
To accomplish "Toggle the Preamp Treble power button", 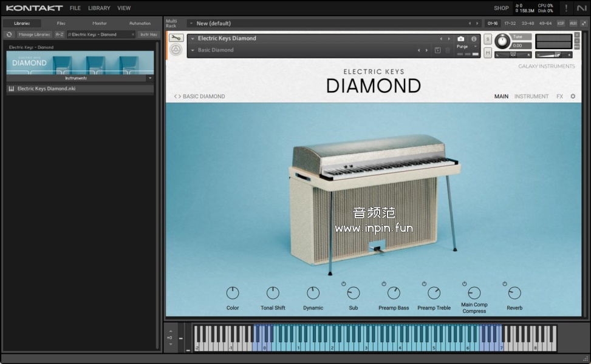I will pos(424,284).
